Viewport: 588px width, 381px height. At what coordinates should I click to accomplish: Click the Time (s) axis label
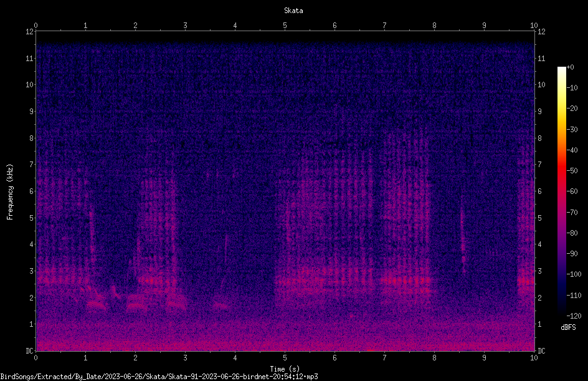click(x=285, y=369)
